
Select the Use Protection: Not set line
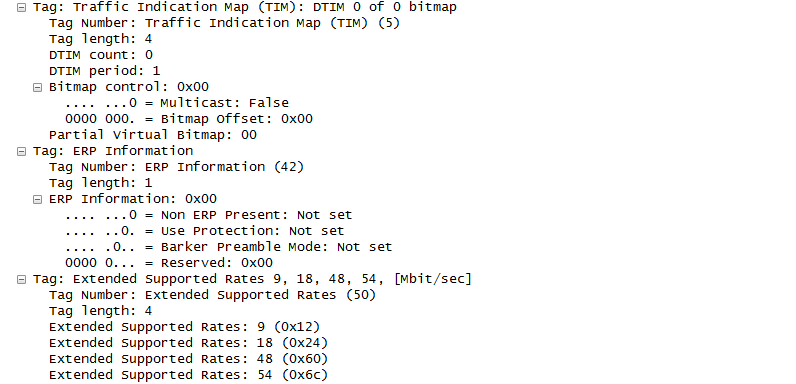(205, 231)
